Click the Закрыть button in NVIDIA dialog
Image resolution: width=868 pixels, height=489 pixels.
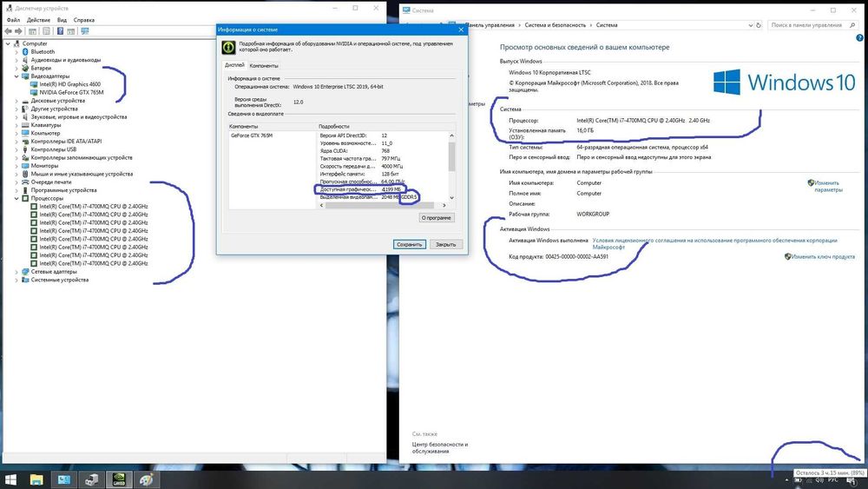(445, 244)
